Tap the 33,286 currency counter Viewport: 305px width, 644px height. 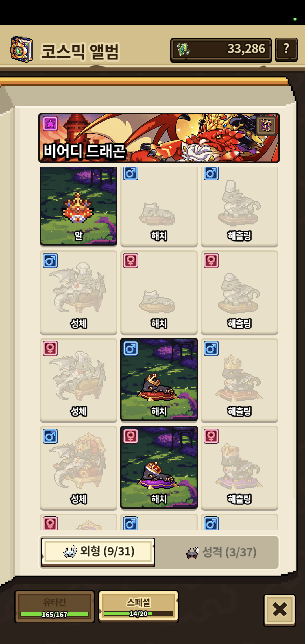coord(221,50)
